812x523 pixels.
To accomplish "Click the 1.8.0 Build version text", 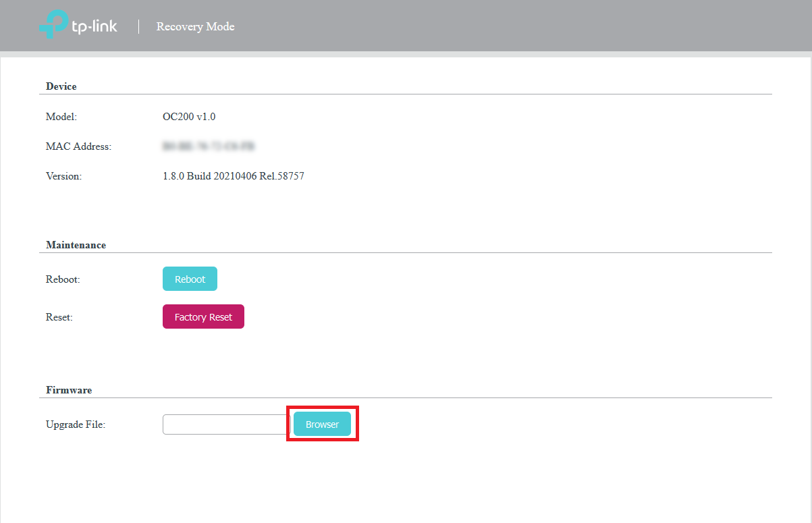I will coord(233,176).
